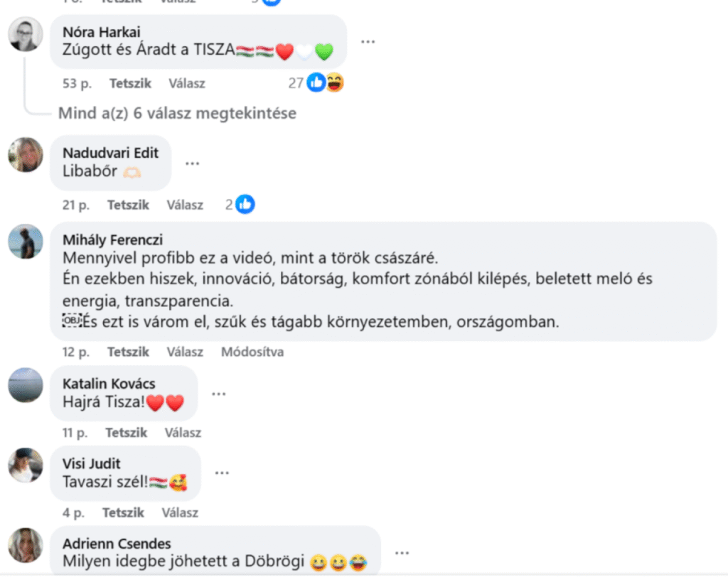This screenshot has height=577, width=728.
Task: Open three-dot menu next to Katalin Kovács's comment
Action: [x=218, y=393]
